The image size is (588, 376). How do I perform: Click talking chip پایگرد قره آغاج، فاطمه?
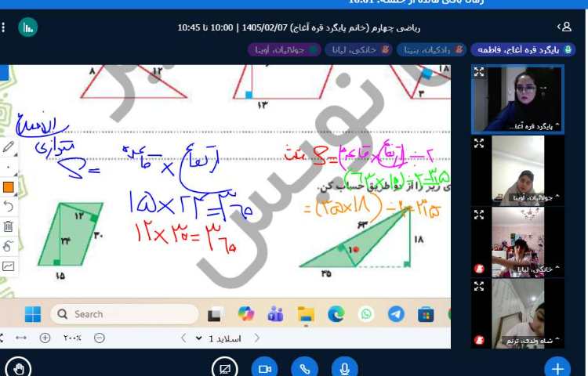523,49
